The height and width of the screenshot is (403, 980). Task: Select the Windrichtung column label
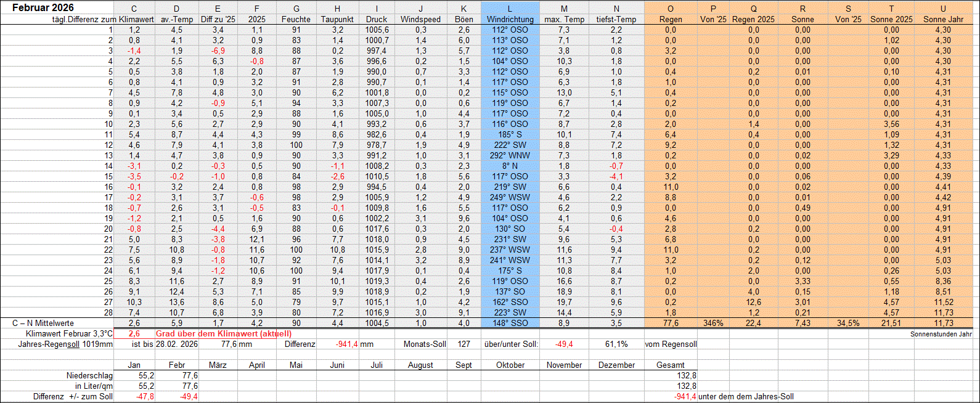click(510, 19)
